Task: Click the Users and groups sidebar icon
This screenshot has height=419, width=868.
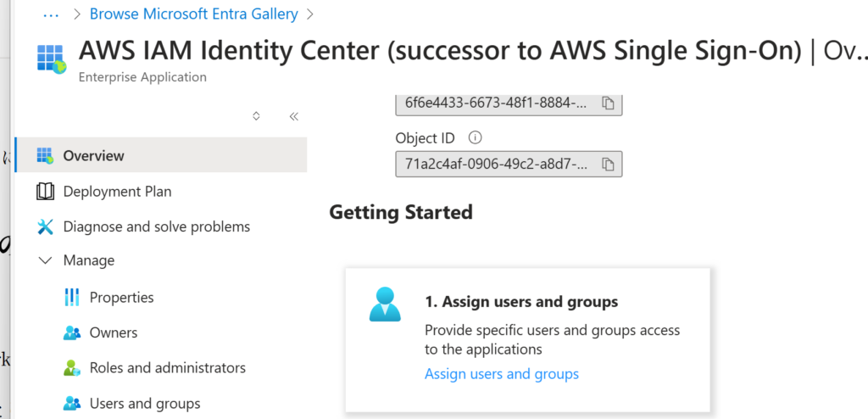Action: click(72, 403)
